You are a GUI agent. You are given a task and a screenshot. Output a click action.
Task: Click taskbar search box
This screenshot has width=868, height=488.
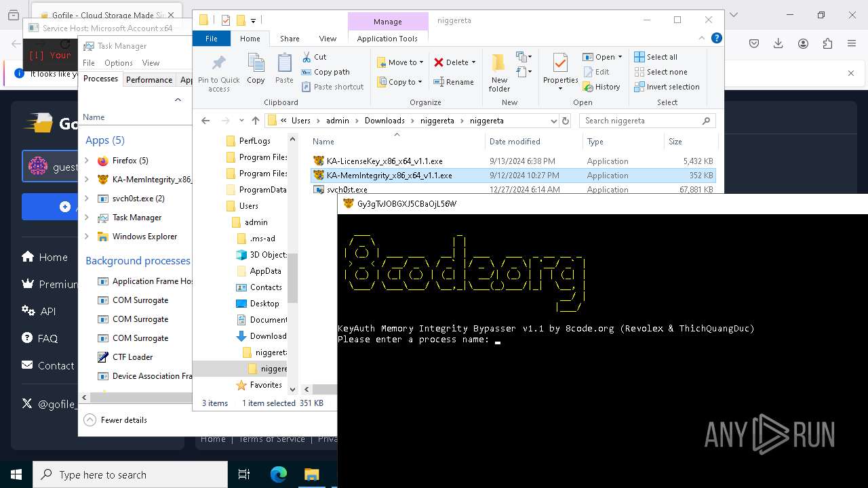[130, 474]
